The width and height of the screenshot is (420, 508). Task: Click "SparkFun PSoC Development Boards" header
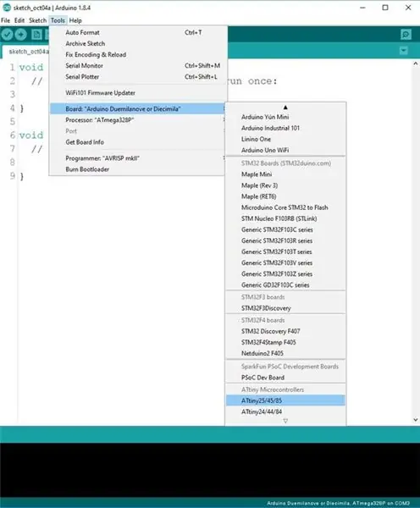click(290, 367)
